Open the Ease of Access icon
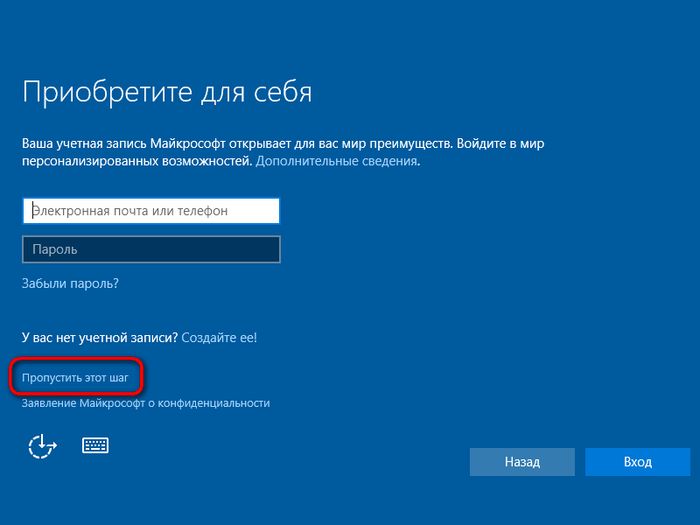700x525 pixels. pos(42,446)
